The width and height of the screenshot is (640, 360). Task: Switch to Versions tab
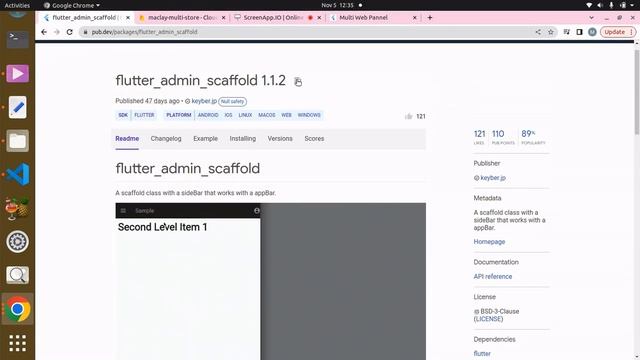coord(280,139)
